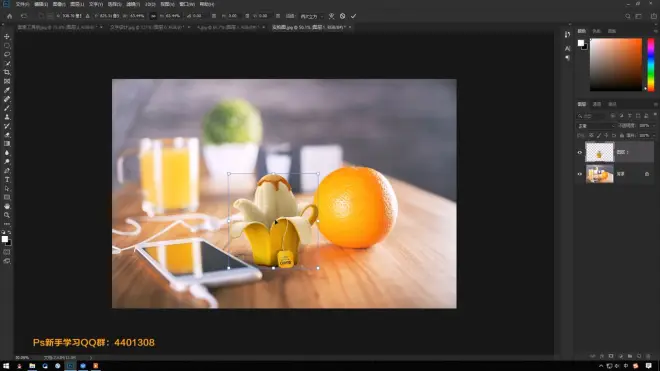Viewport: 660px width, 371px height.
Task: Switch to the 色板 (Swatches) tab
Action: click(597, 31)
